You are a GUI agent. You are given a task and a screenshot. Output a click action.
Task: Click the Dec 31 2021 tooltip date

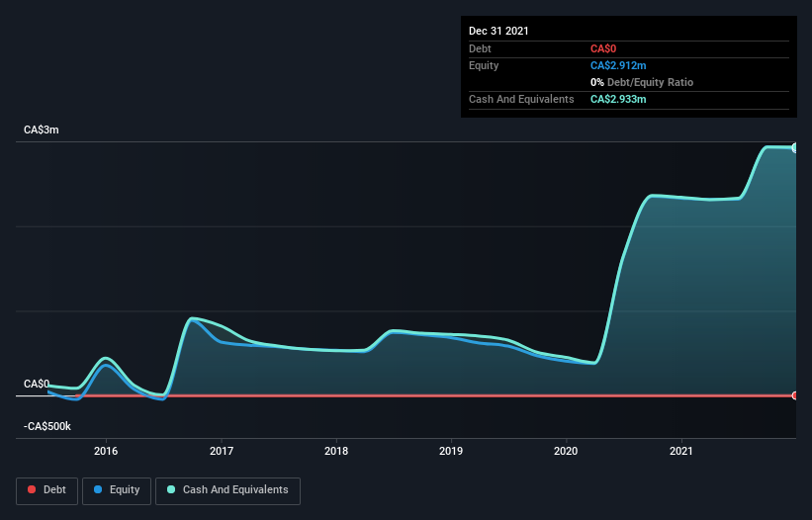tap(498, 31)
